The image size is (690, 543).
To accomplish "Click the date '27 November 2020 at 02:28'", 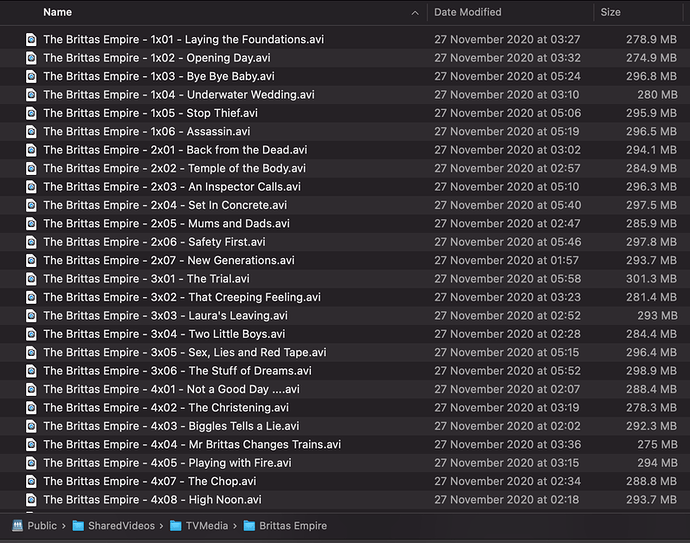I will point(507,334).
